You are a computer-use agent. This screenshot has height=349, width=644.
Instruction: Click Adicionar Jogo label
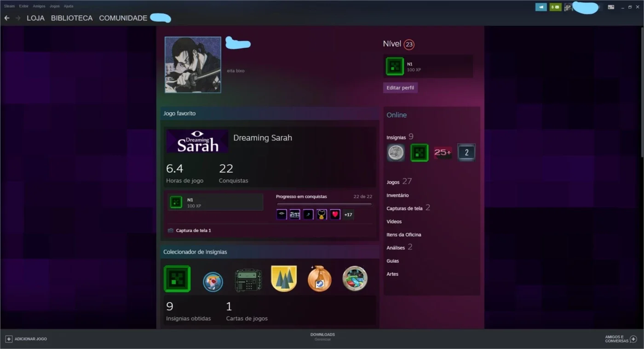point(31,339)
